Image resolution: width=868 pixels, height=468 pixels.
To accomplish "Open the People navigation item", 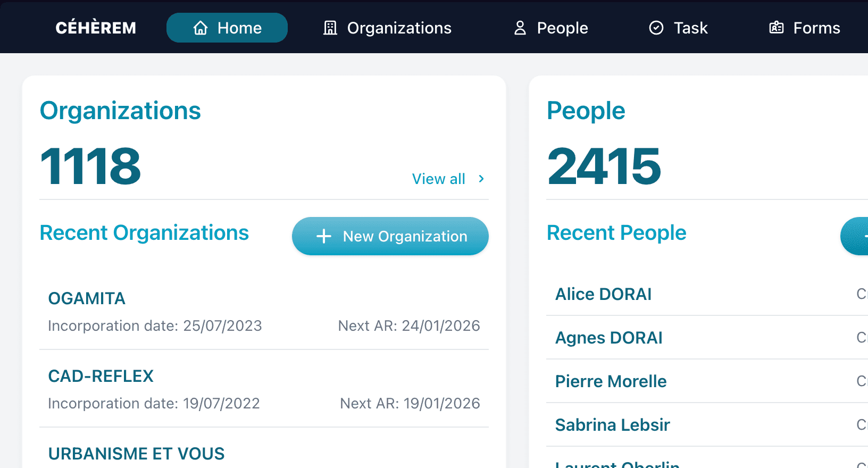I will (x=551, y=28).
